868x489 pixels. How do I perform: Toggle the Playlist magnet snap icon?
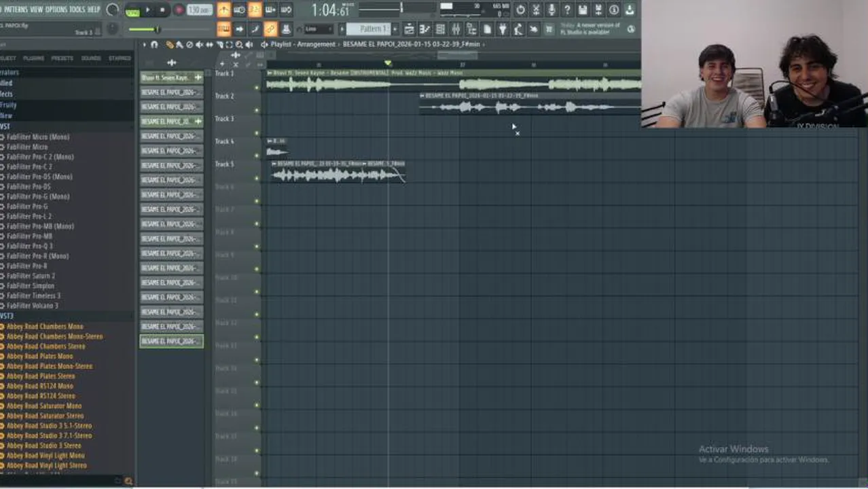pyautogui.click(x=154, y=44)
